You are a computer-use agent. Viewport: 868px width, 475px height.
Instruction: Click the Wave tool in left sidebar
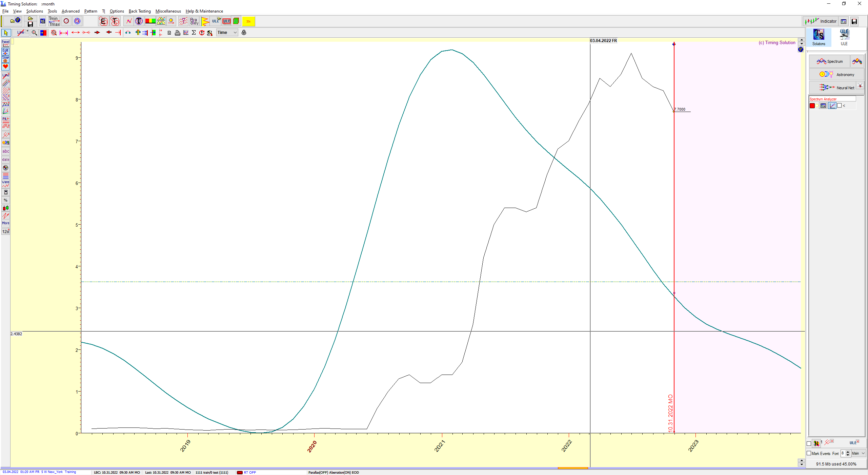[x=5, y=184]
